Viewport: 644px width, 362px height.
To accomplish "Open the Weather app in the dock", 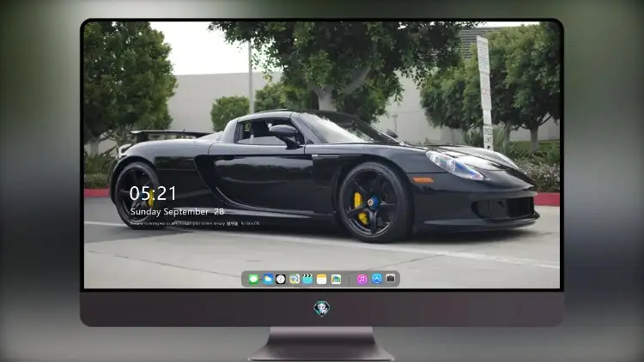I will coord(268,279).
